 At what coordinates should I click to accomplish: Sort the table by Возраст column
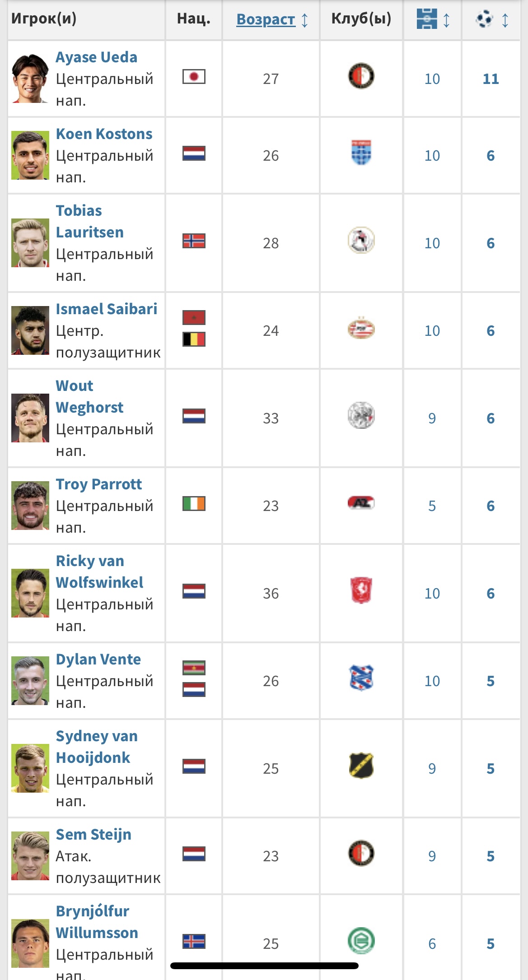pyautogui.click(x=266, y=19)
